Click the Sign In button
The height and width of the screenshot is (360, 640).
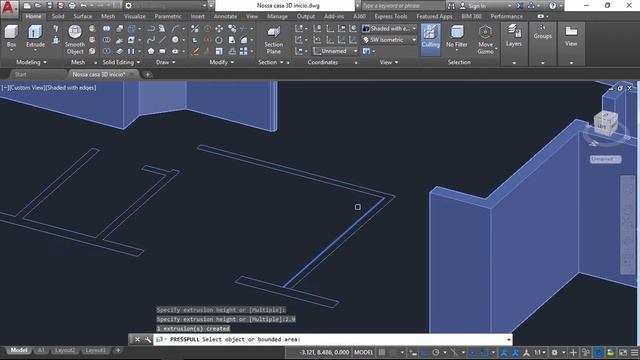click(473, 6)
